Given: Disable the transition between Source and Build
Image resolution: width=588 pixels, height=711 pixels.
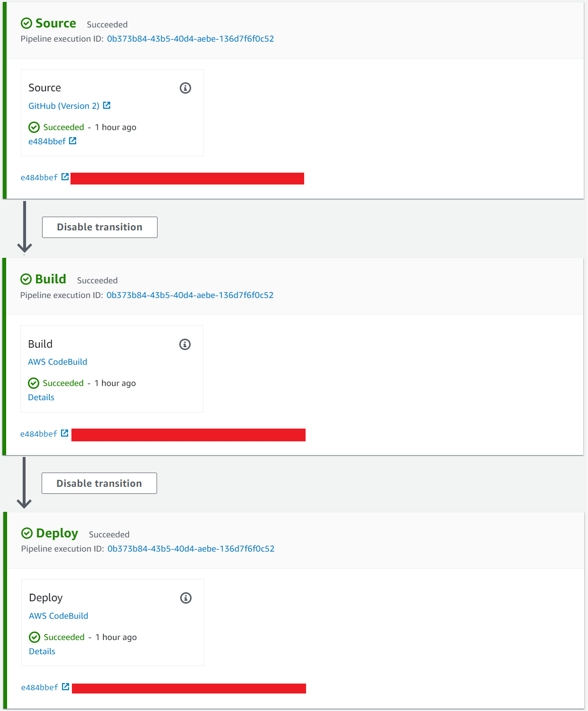Looking at the screenshot, I should click(99, 227).
